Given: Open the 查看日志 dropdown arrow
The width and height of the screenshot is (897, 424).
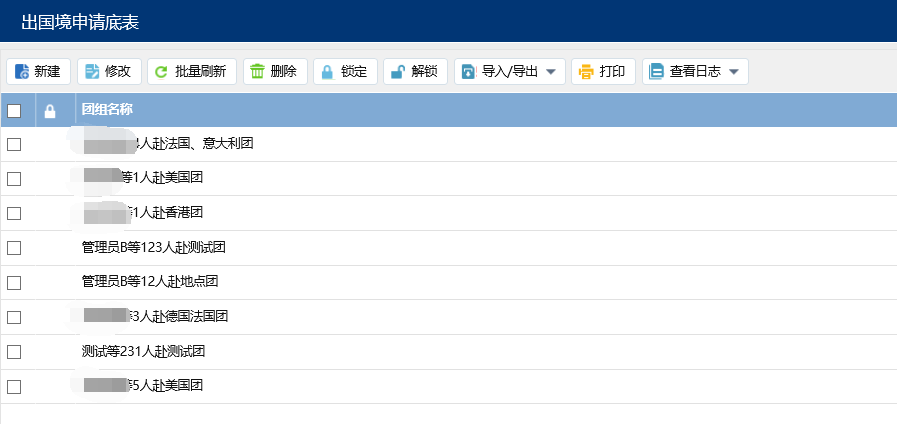Looking at the screenshot, I should pyautogui.click(x=733, y=72).
